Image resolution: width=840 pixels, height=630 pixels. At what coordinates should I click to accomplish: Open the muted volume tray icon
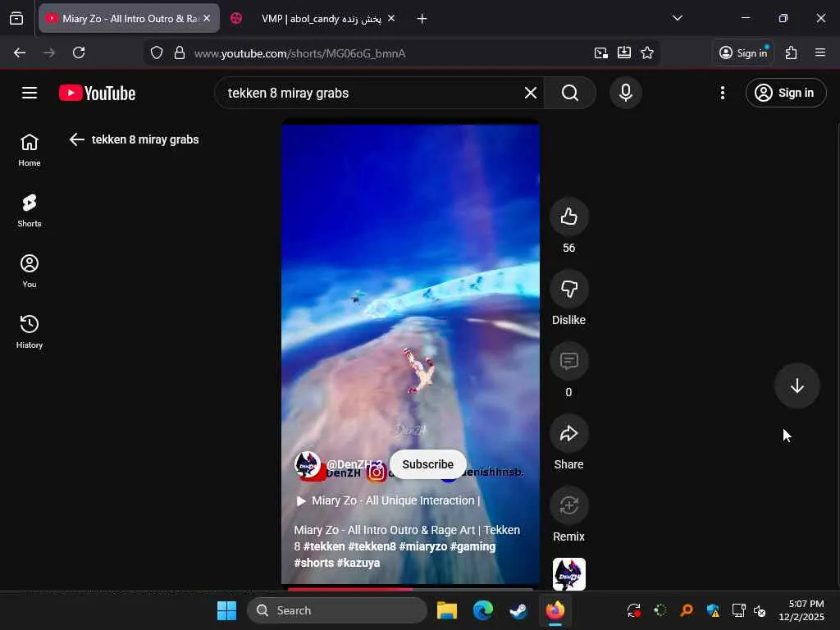click(759, 610)
